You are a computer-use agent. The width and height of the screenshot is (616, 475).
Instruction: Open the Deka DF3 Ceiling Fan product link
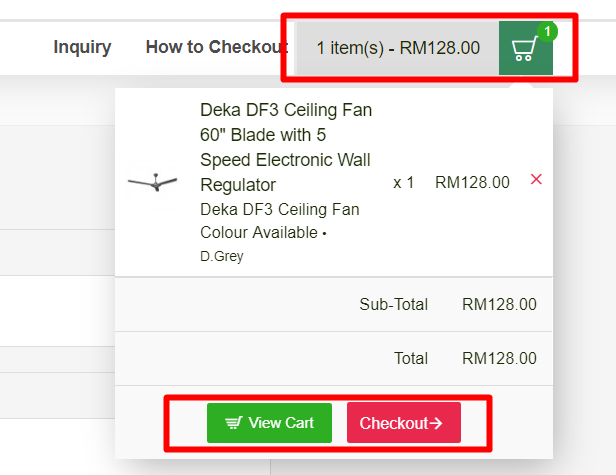(286, 147)
